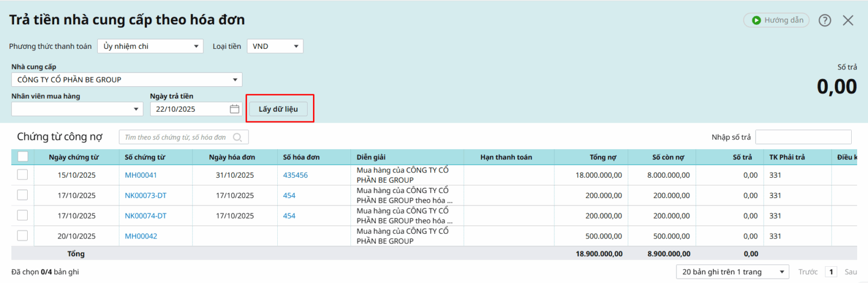Screen dimensions: 868x283
Task: Close the payment dialog with X
Action: click(848, 21)
